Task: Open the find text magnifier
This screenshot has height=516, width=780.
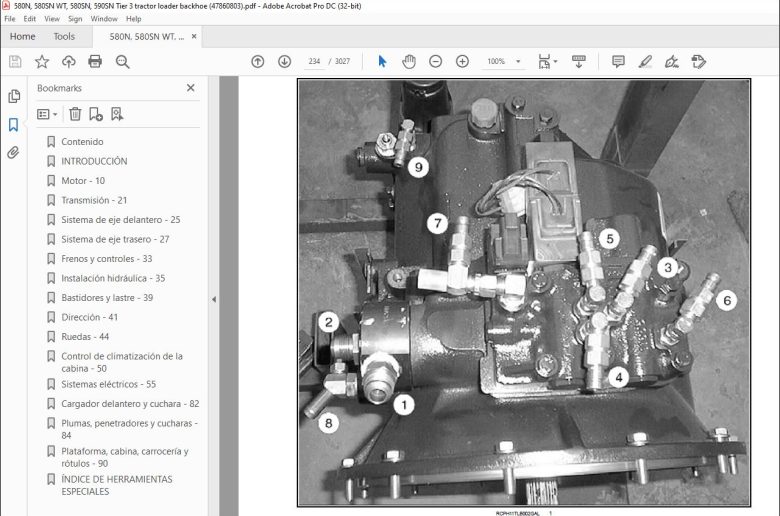Action: 122,62
